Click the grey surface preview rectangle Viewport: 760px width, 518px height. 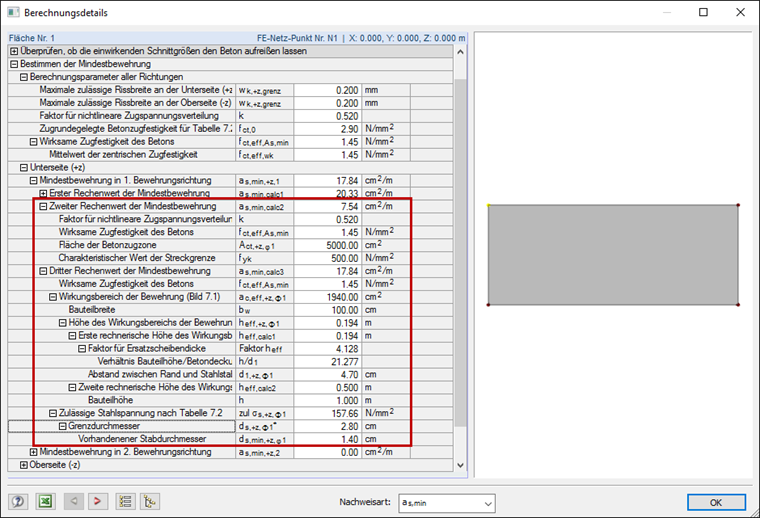(x=613, y=255)
